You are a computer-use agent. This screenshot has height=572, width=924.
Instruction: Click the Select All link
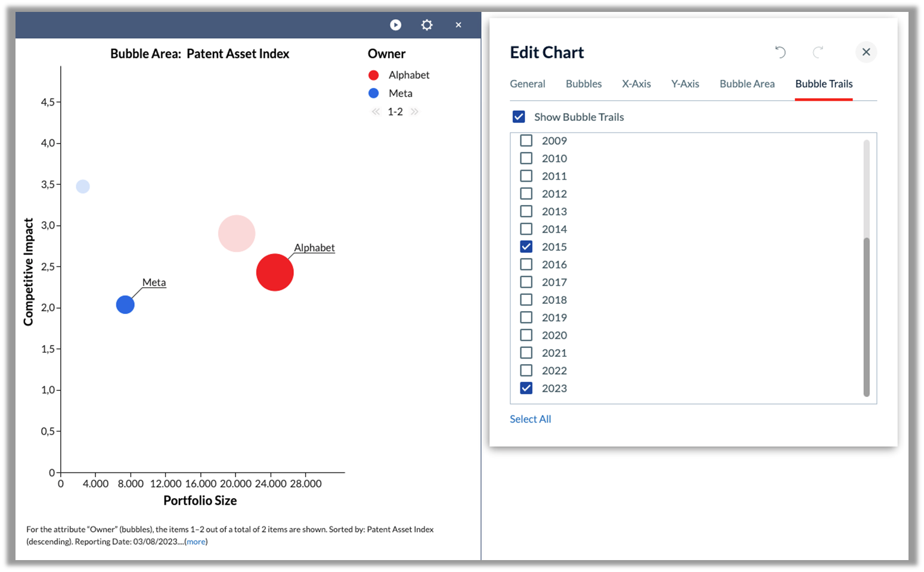coord(531,419)
